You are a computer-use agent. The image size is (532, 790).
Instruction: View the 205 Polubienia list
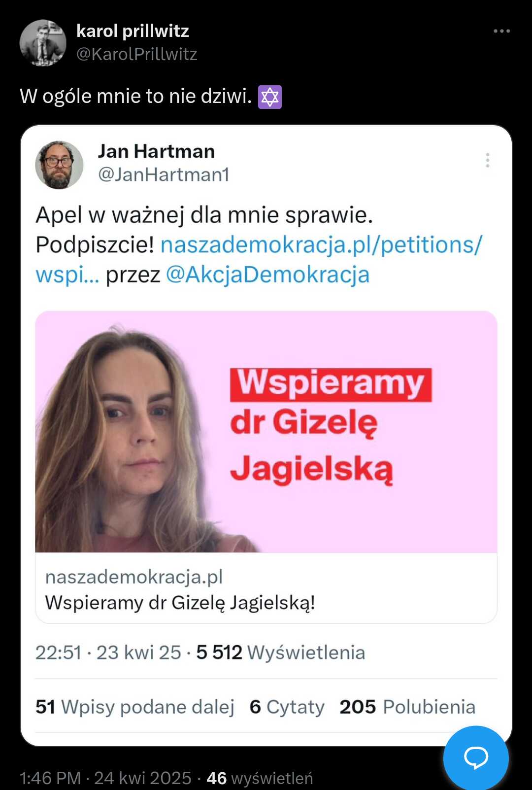pyautogui.click(x=407, y=707)
